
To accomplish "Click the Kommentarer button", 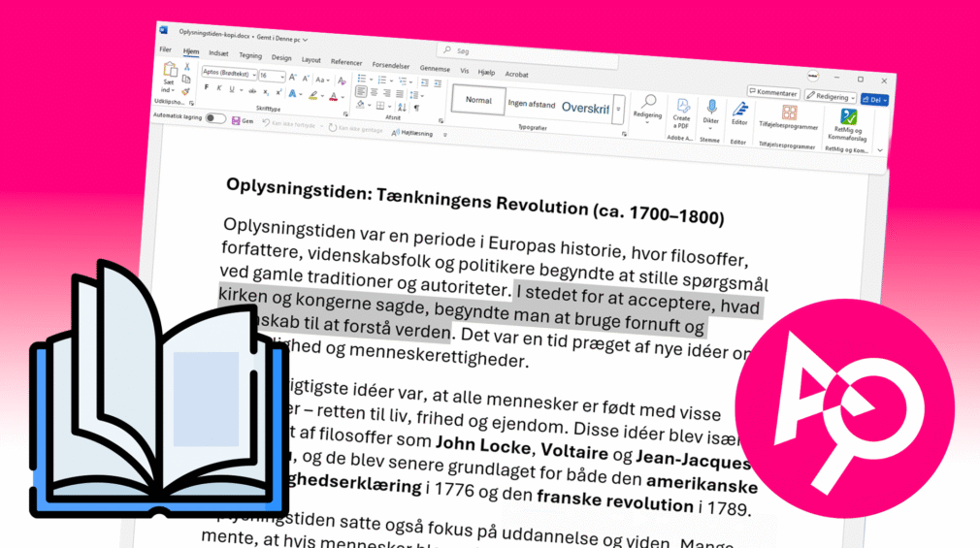I will (773, 93).
